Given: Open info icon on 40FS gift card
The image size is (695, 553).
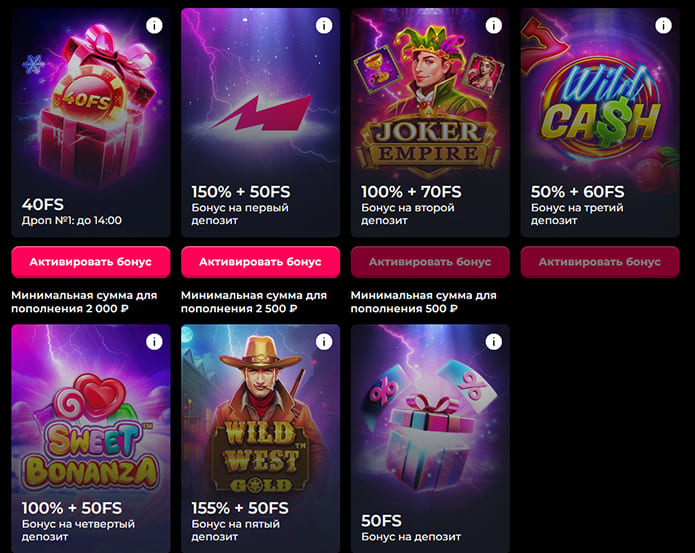Looking at the screenshot, I should [x=154, y=26].
